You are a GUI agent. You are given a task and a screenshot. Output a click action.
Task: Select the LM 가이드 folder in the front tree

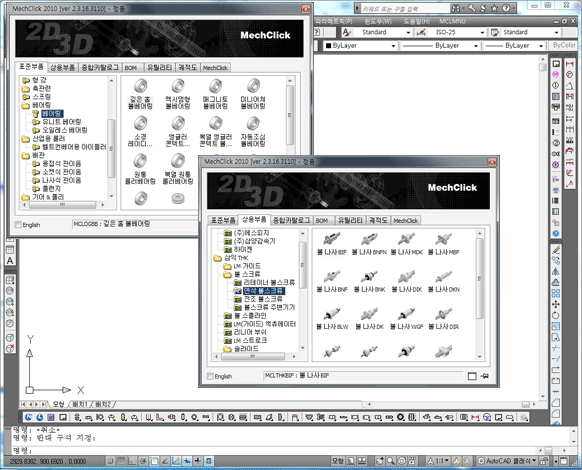(x=247, y=266)
